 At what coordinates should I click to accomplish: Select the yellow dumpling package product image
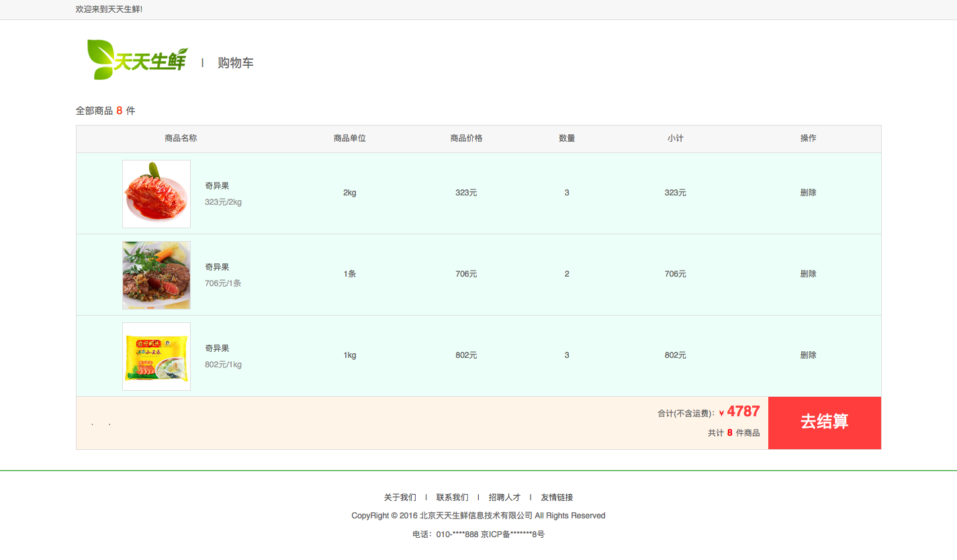tap(156, 356)
